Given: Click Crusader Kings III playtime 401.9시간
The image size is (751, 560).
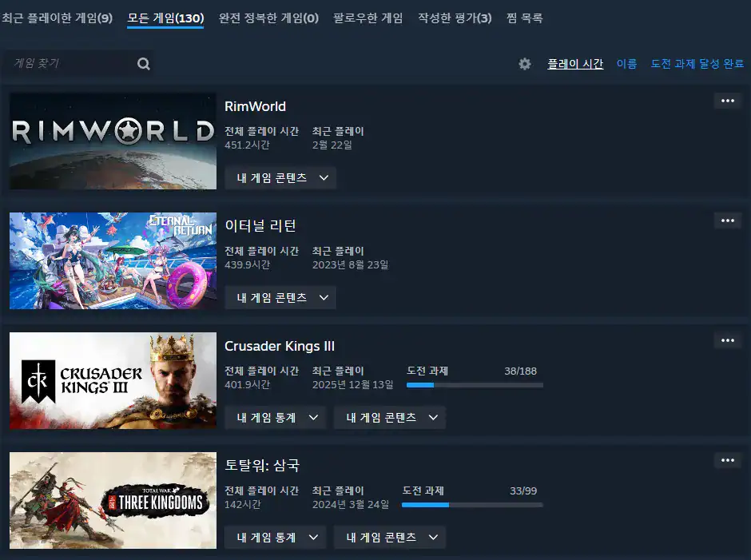Looking at the screenshot, I should [247, 385].
